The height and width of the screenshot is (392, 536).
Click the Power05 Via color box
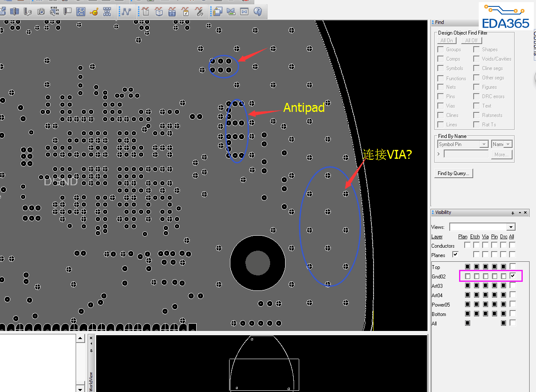point(486,304)
